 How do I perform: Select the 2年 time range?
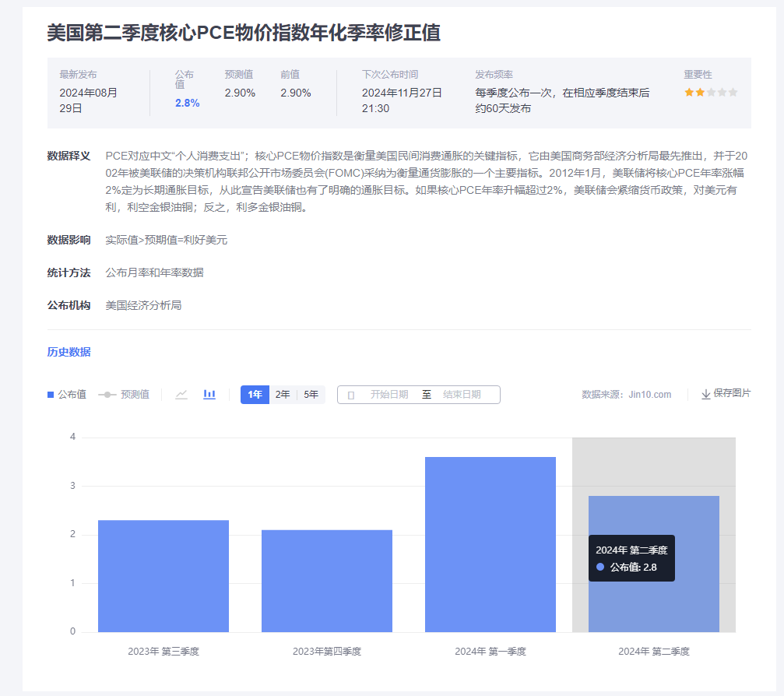click(x=283, y=395)
